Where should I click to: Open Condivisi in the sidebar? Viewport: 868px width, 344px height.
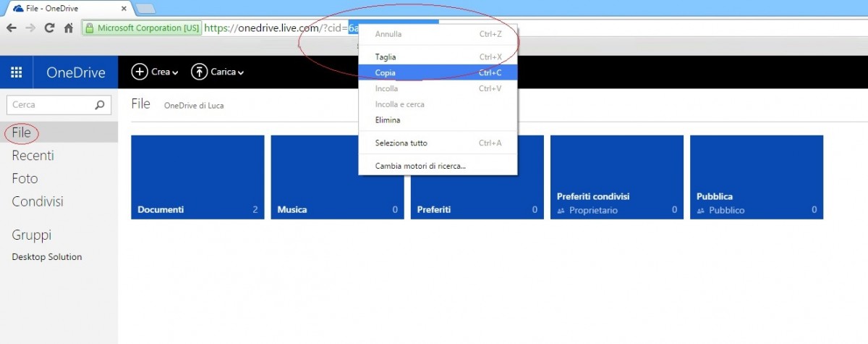pos(38,201)
